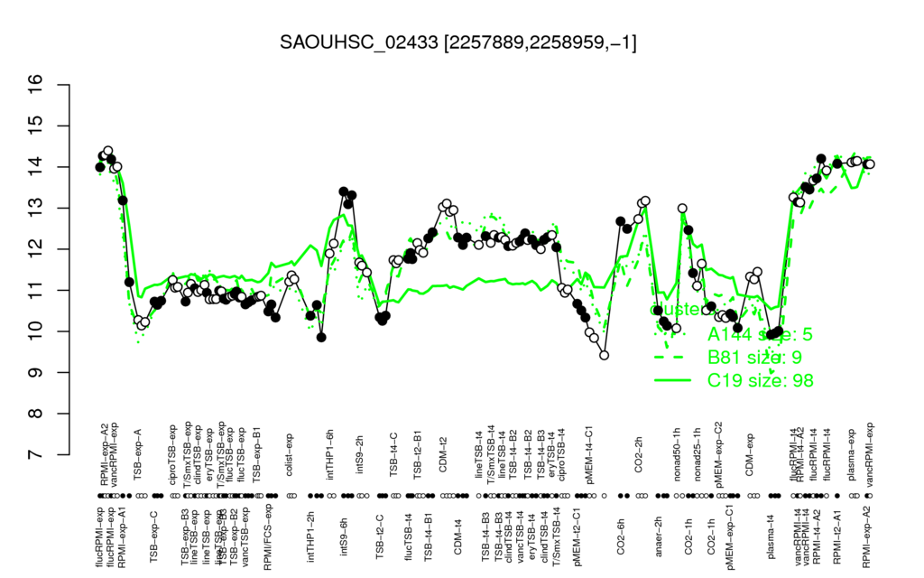Screen dimensions: 924x578
Task: Click the x-axis label intTHP1-2h
Action: [x=310, y=536]
